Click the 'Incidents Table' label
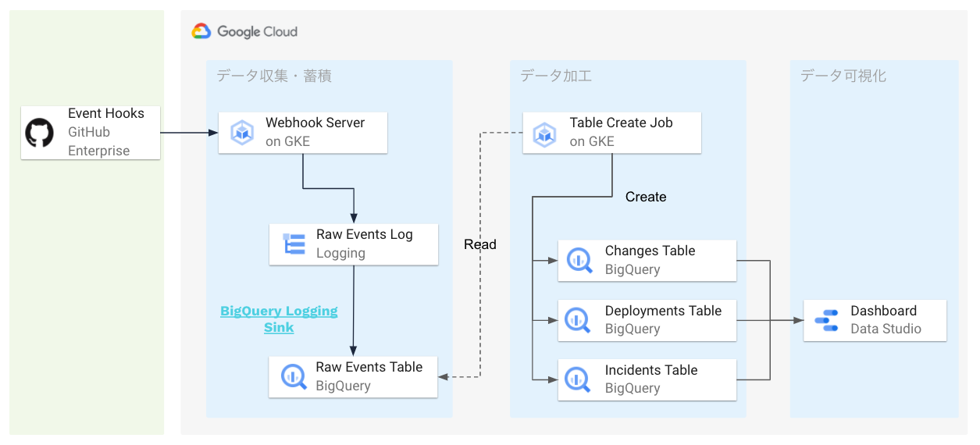Viewport: 980px width, 445px height. tap(651, 370)
